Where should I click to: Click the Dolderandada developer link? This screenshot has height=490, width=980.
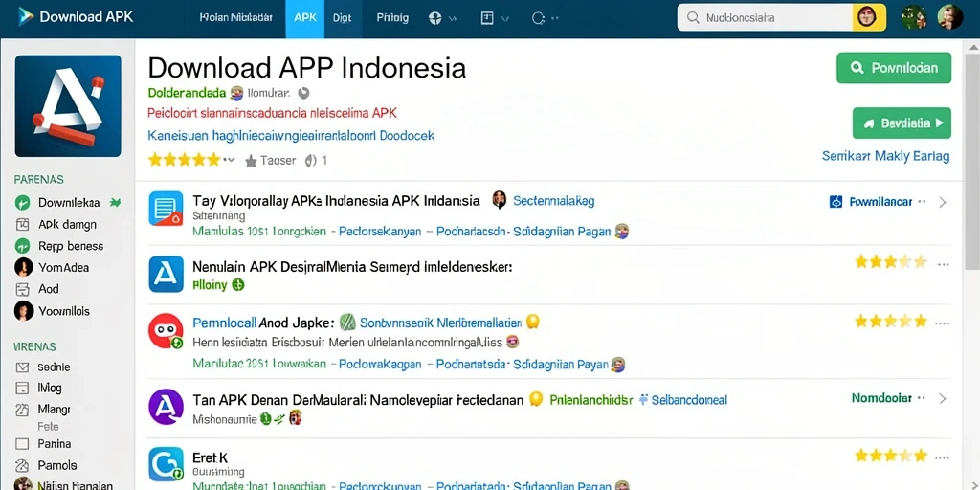coord(187,93)
